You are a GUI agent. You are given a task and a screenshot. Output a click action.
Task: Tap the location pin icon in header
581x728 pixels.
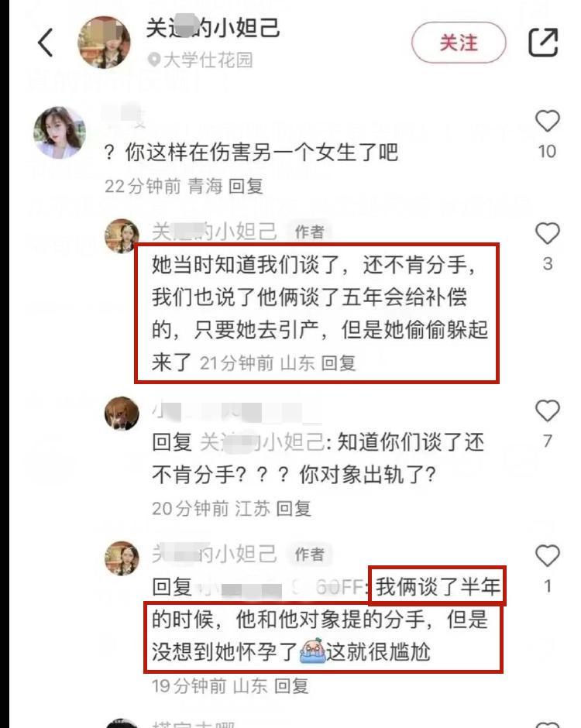154,60
